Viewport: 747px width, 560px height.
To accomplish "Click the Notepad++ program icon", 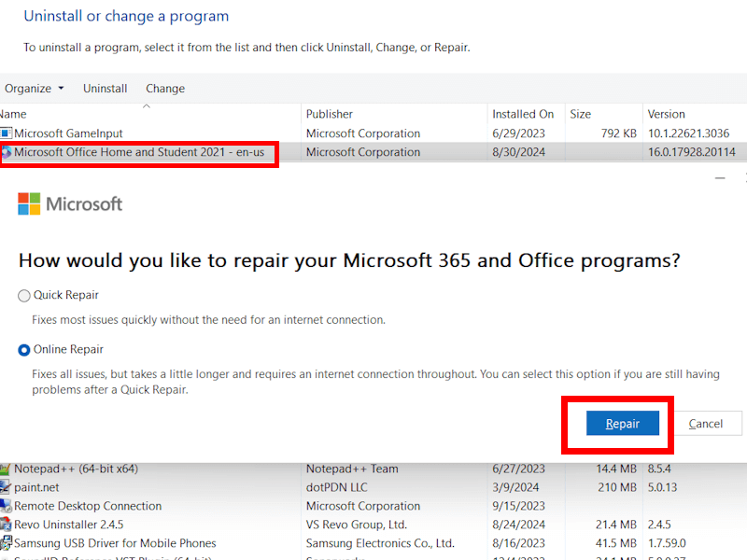I will (6, 469).
